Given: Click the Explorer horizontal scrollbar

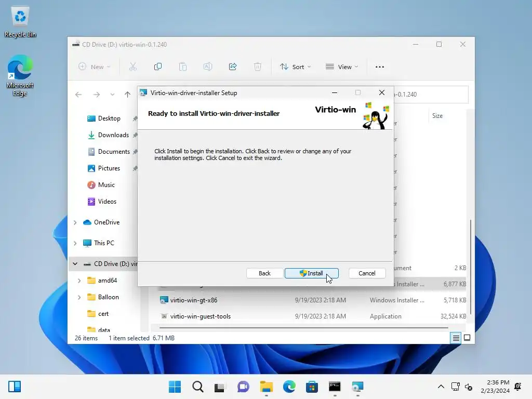Looking at the screenshot, I should click(303, 328).
